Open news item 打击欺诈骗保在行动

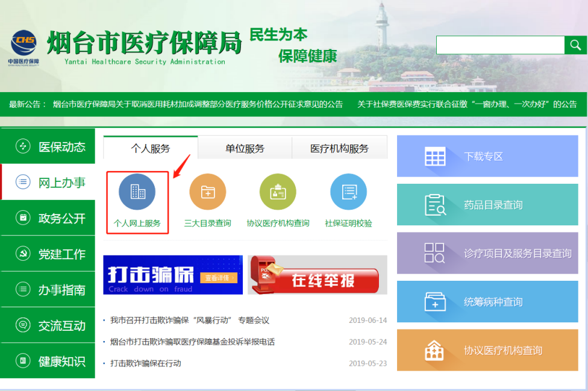click(x=146, y=363)
